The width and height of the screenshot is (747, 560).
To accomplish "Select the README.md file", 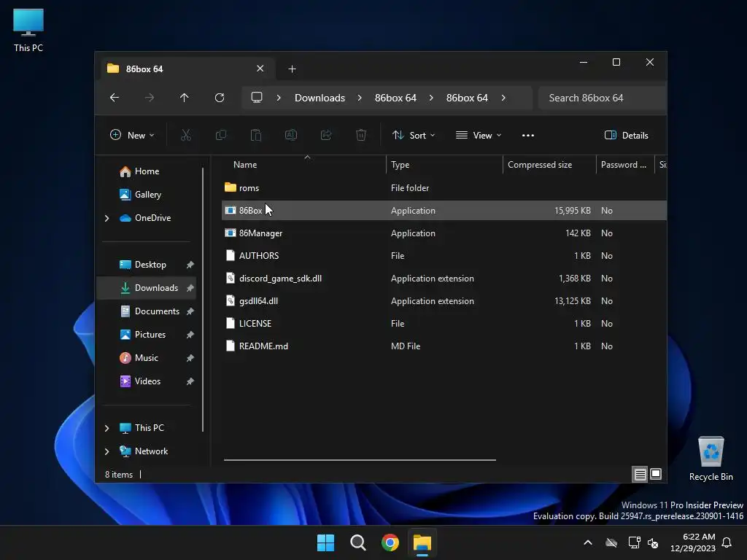I will [444, 346].
